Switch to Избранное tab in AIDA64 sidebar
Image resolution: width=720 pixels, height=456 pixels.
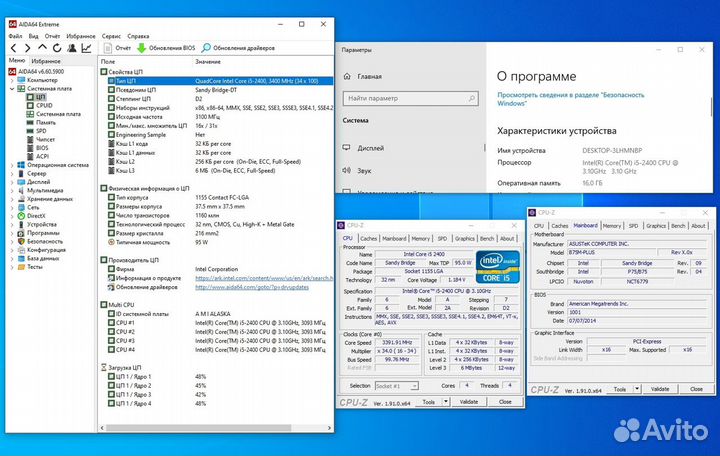point(45,61)
